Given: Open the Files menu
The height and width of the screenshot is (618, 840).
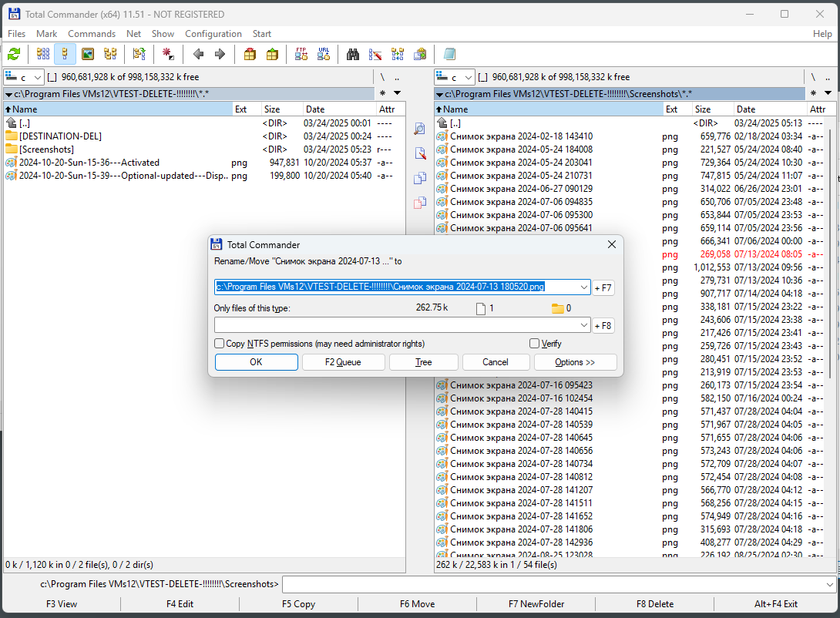Looking at the screenshot, I should click(17, 34).
